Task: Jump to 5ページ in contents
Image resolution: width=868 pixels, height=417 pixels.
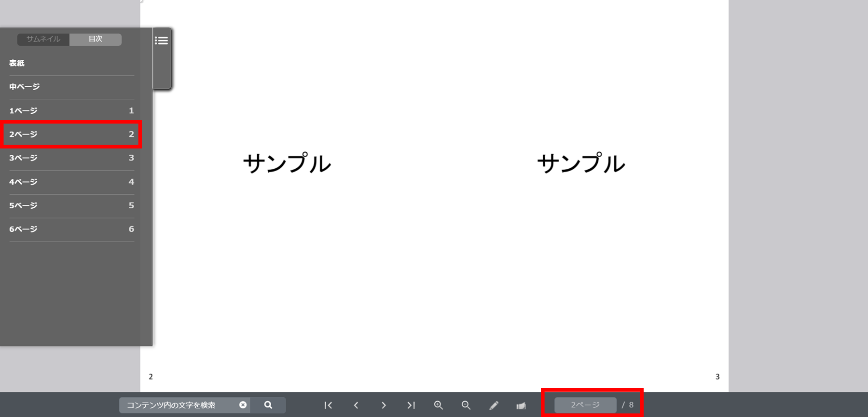Action: 71,206
